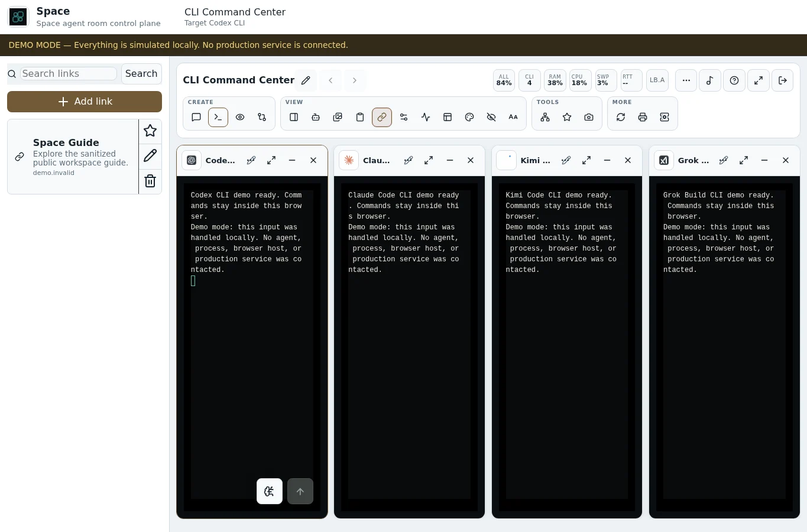Click the star icon in Tools group
The width and height of the screenshot is (807, 532).
pyautogui.click(x=567, y=117)
